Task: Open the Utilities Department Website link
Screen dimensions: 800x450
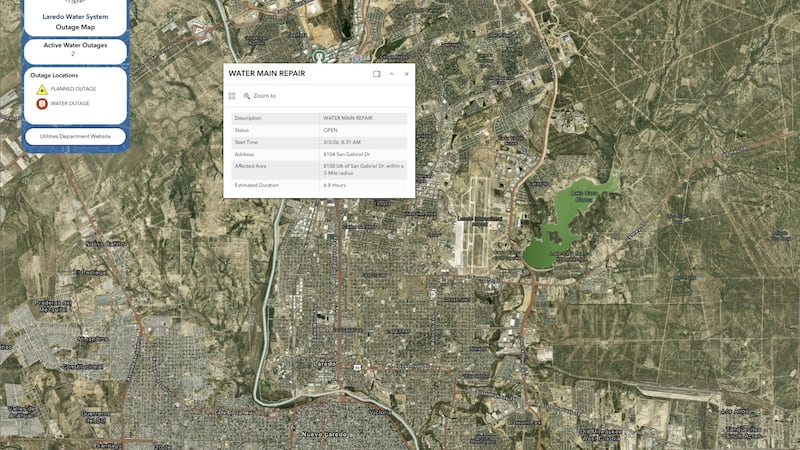Action: (75, 136)
